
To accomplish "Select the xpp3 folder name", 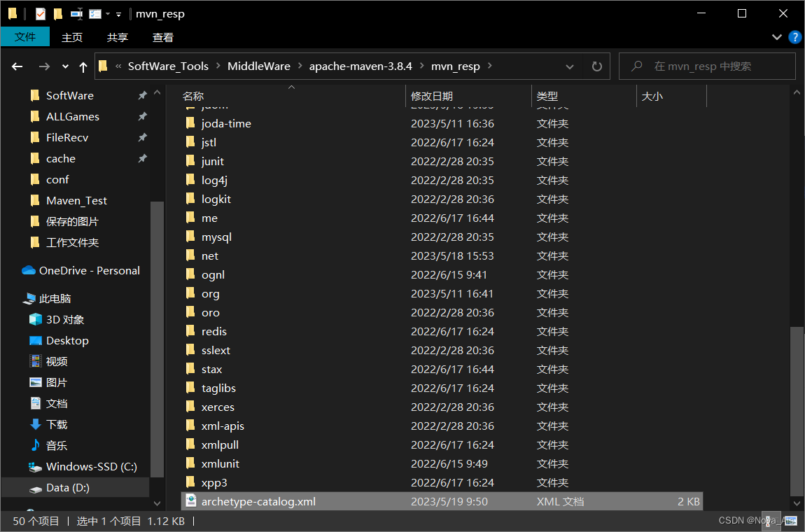I will tap(214, 483).
